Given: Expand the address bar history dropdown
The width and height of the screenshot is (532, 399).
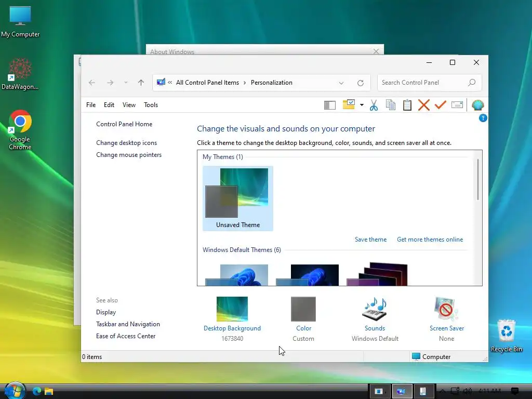Looking at the screenshot, I should click(341, 83).
